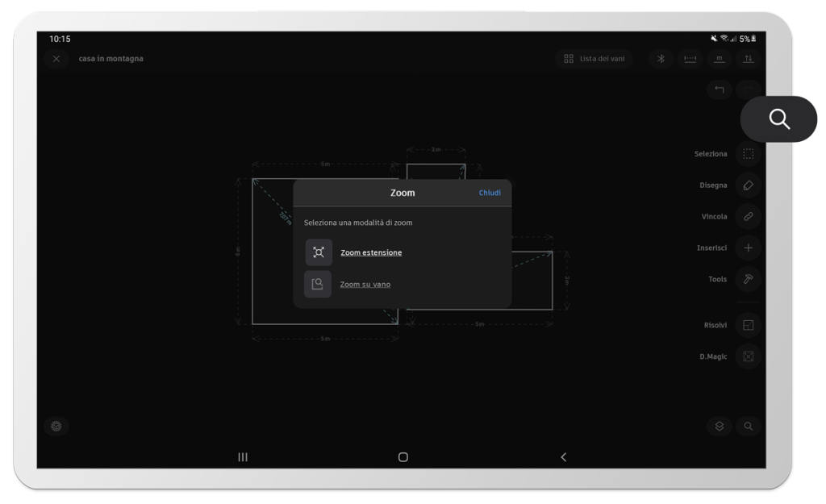Select the Disegna pencil tool icon
This screenshot has width=826, height=504.
748,185
